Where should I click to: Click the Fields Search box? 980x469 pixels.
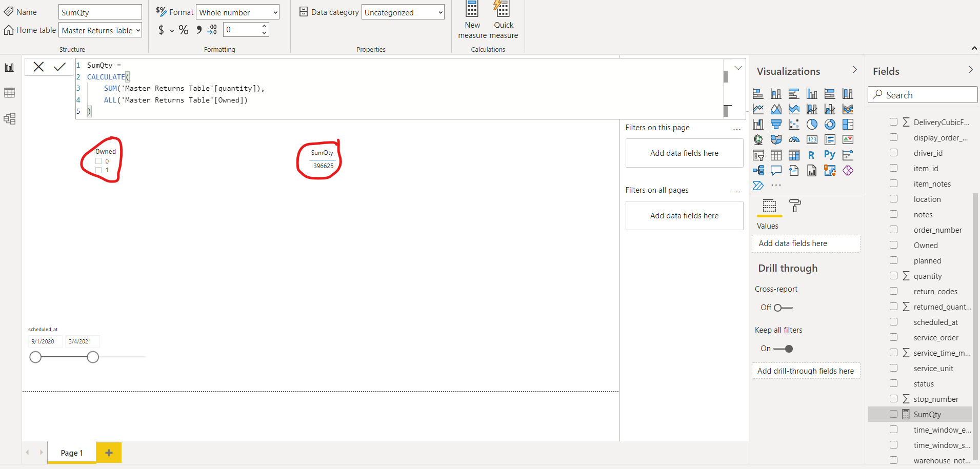point(923,95)
